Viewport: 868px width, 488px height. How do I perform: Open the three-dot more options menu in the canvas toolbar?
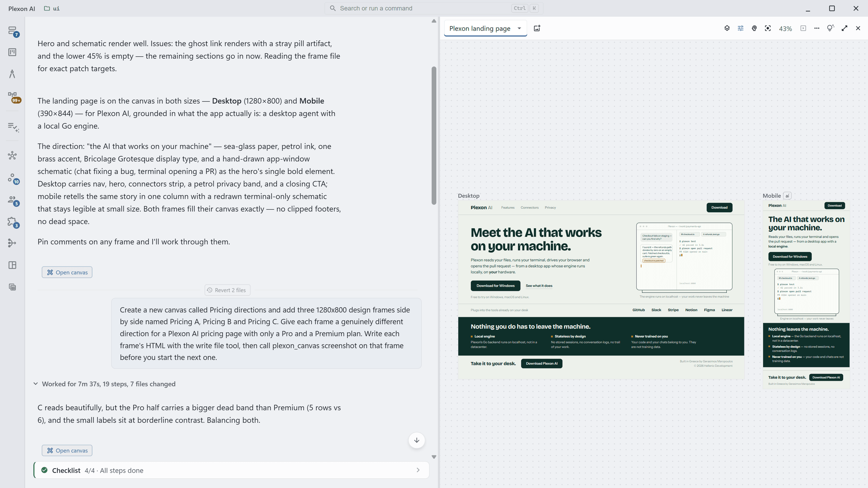[817, 28]
